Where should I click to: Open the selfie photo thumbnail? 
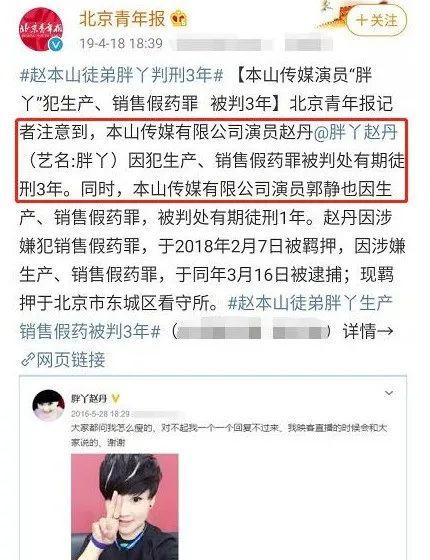pyautogui.click(x=125, y=507)
